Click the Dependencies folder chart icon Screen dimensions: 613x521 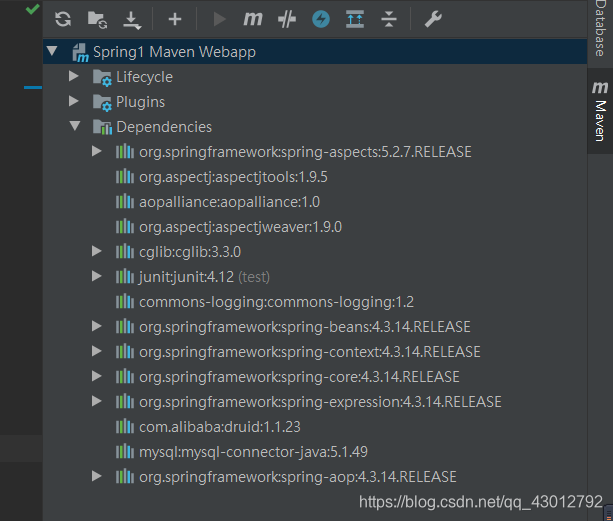point(102,127)
